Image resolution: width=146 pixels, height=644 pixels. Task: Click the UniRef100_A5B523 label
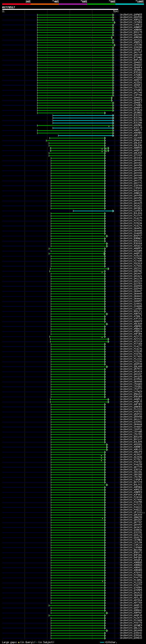tap(131, 42)
